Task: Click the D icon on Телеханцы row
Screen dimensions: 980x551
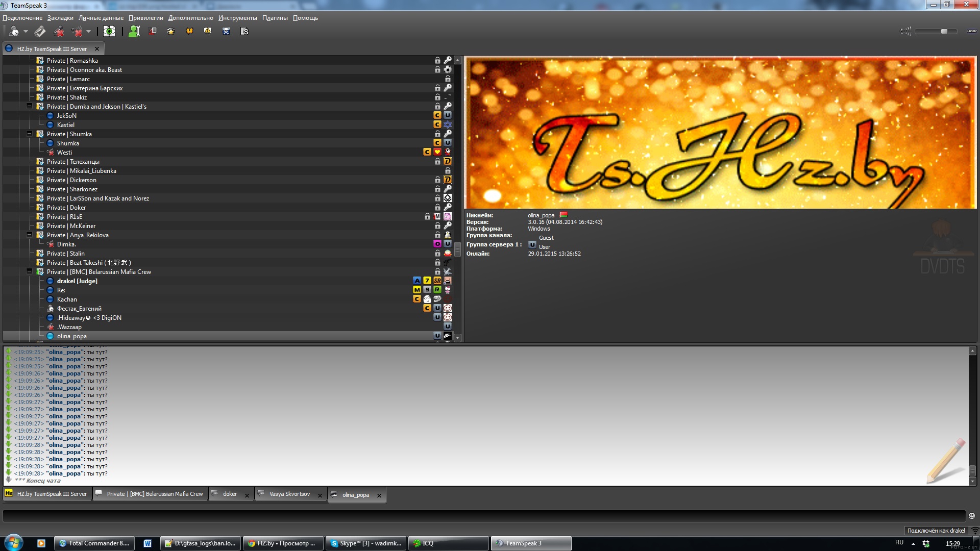Action: (x=448, y=161)
